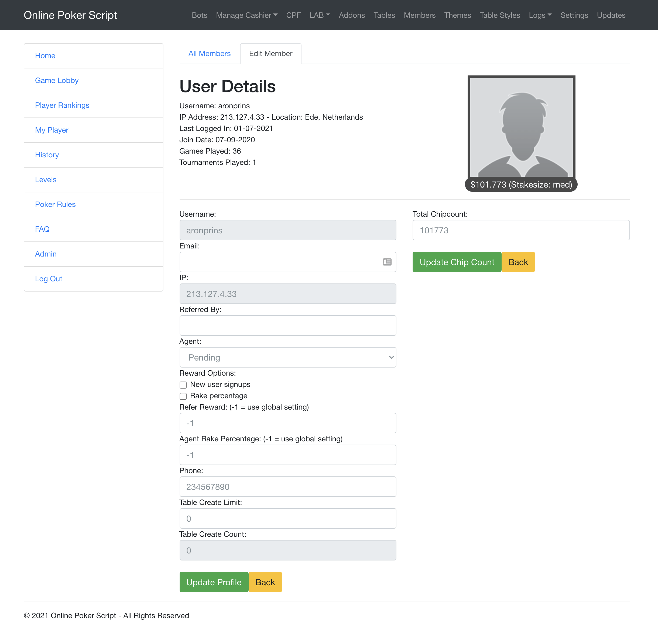Click the Online Poker Script brand title

[x=70, y=15]
